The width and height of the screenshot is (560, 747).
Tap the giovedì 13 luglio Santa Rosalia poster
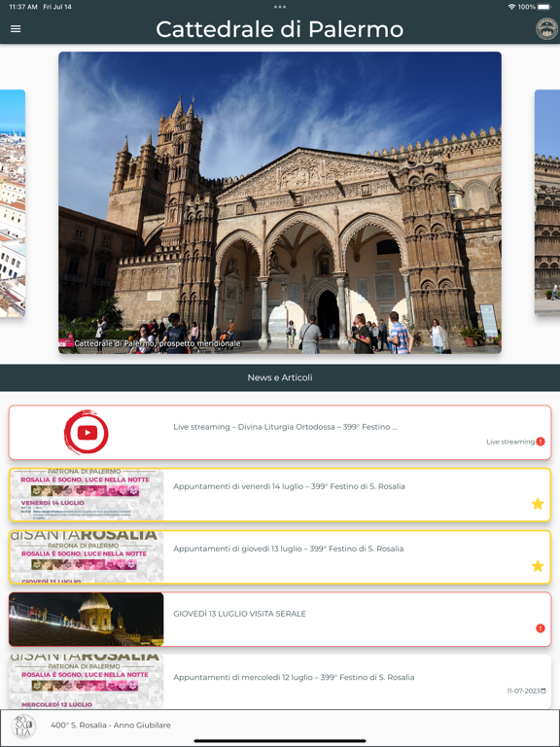87,557
